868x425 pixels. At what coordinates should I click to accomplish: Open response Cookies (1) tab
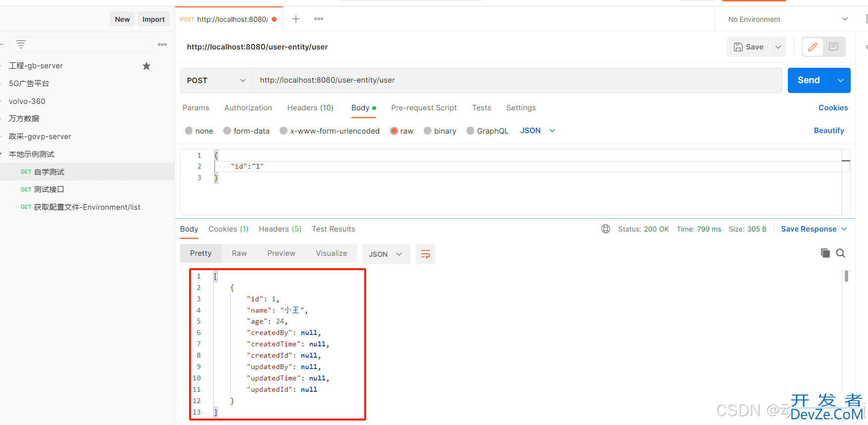click(229, 229)
